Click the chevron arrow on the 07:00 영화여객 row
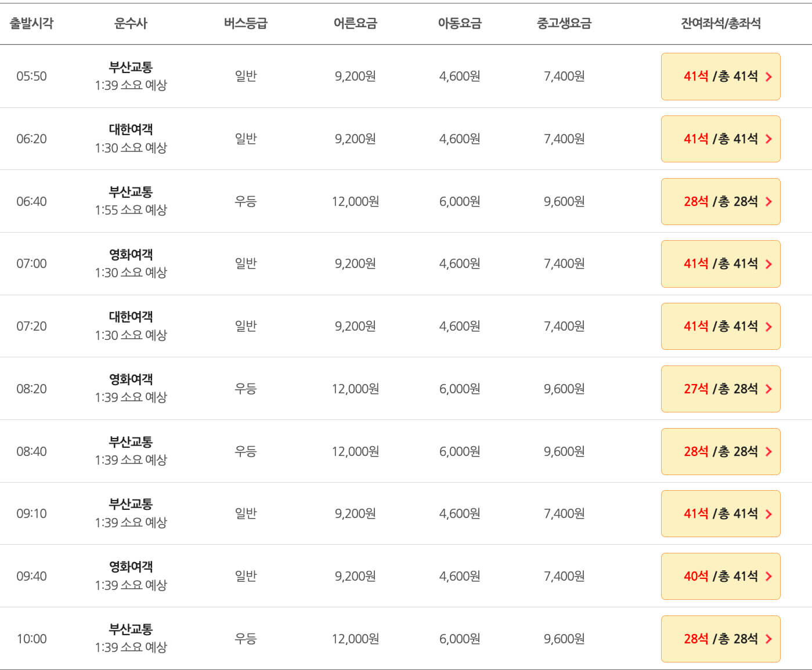The height and width of the screenshot is (670, 812). point(770,264)
